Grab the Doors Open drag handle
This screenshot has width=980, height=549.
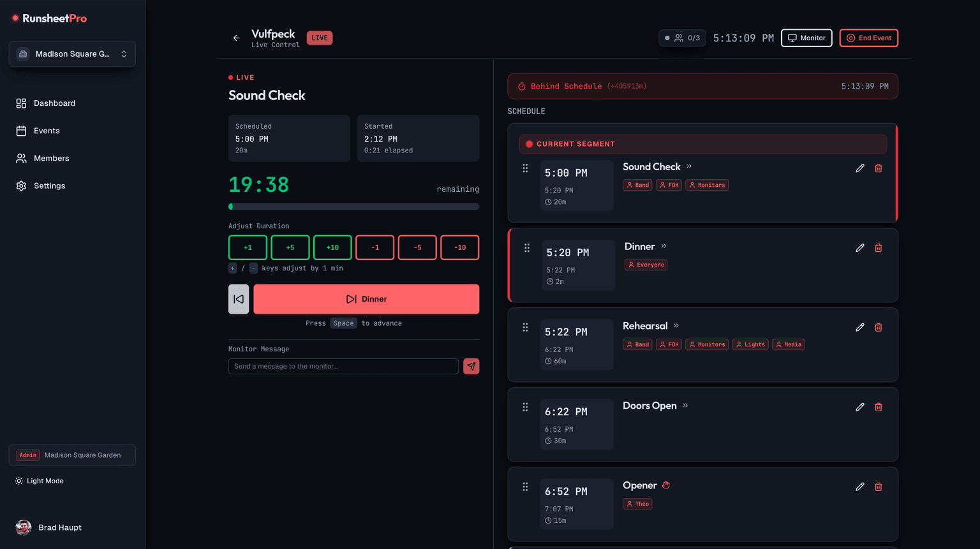coord(525,407)
